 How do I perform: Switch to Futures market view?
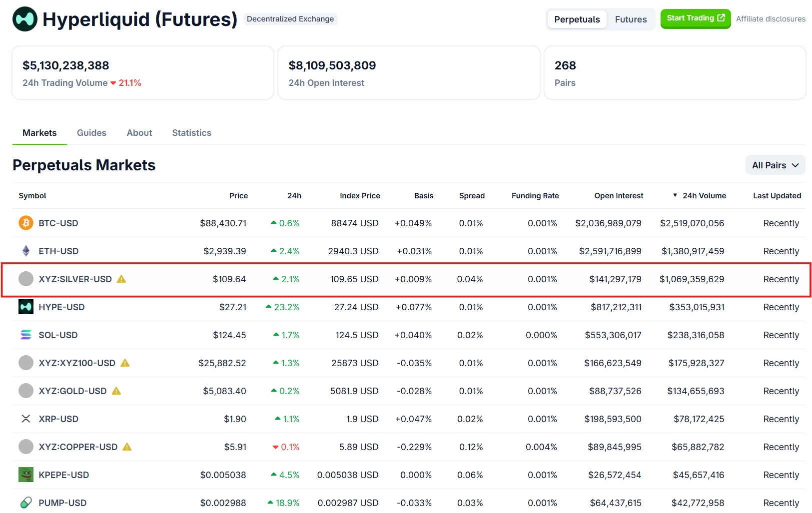tap(631, 19)
